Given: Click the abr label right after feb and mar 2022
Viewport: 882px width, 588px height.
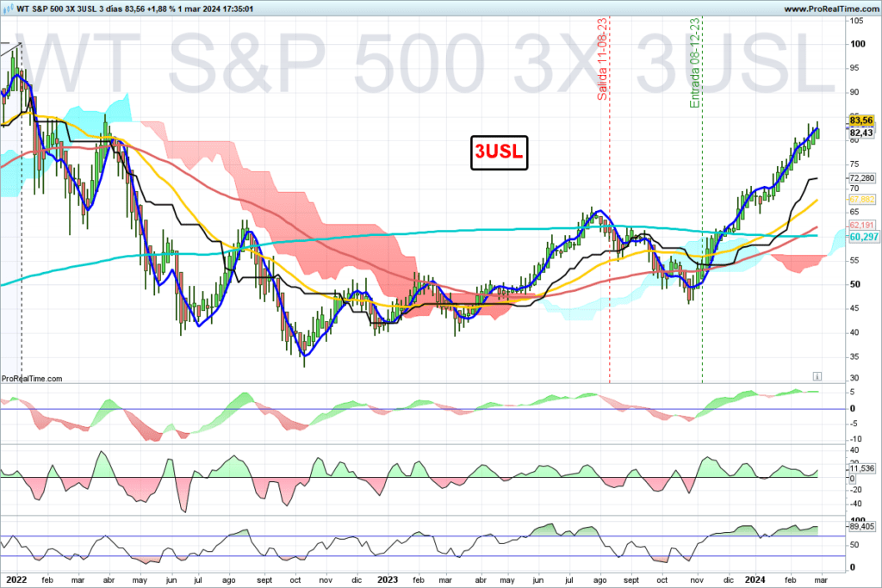Looking at the screenshot, I should pos(109,580).
